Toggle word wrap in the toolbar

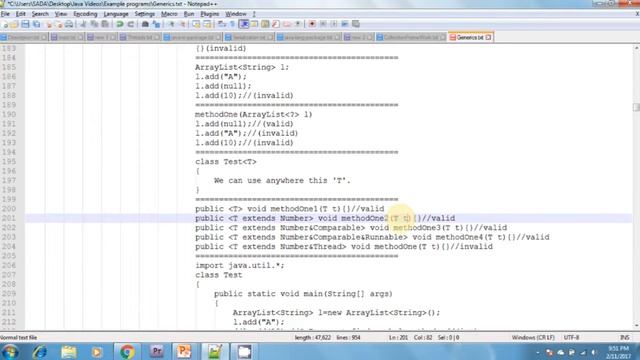click(222, 24)
